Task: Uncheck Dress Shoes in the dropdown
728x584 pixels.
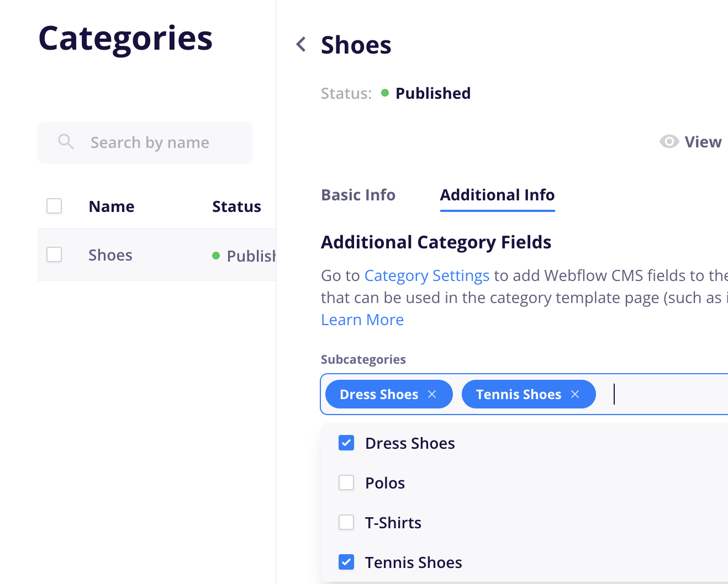Action: click(346, 443)
